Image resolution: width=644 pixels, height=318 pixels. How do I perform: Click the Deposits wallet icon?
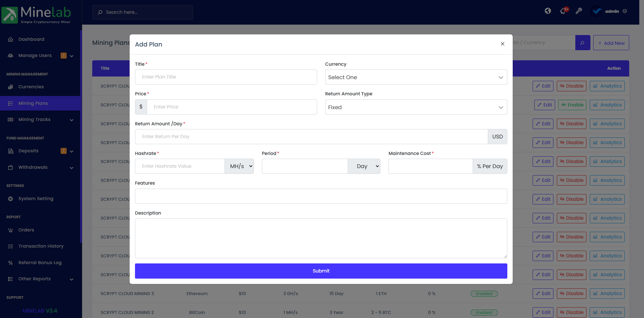(x=10, y=151)
